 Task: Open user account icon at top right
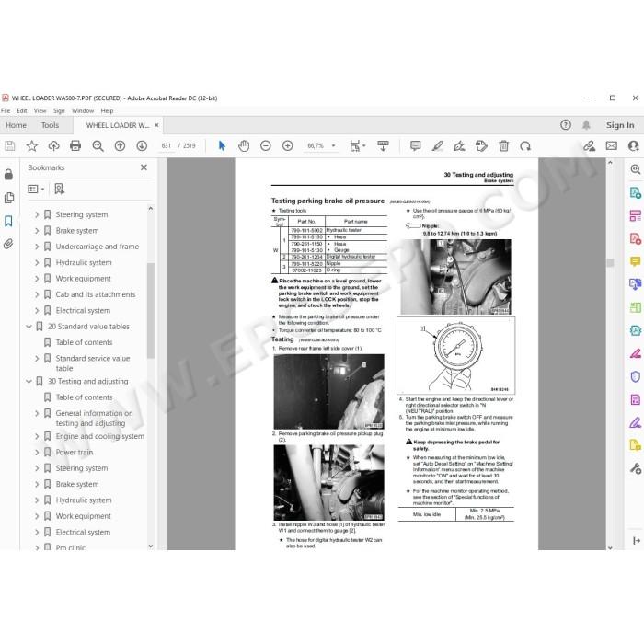click(x=633, y=145)
